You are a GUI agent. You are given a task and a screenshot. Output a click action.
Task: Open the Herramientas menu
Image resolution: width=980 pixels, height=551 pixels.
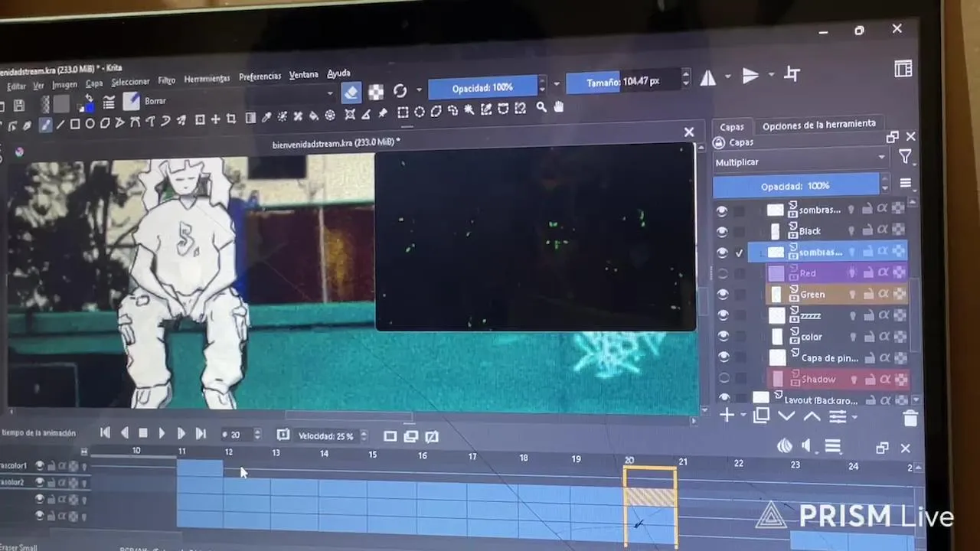pos(207,79)
